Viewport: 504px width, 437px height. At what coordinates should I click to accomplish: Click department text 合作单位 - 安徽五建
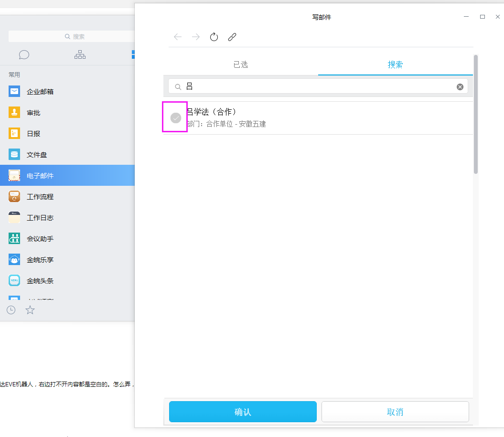(x=236, y=124)
